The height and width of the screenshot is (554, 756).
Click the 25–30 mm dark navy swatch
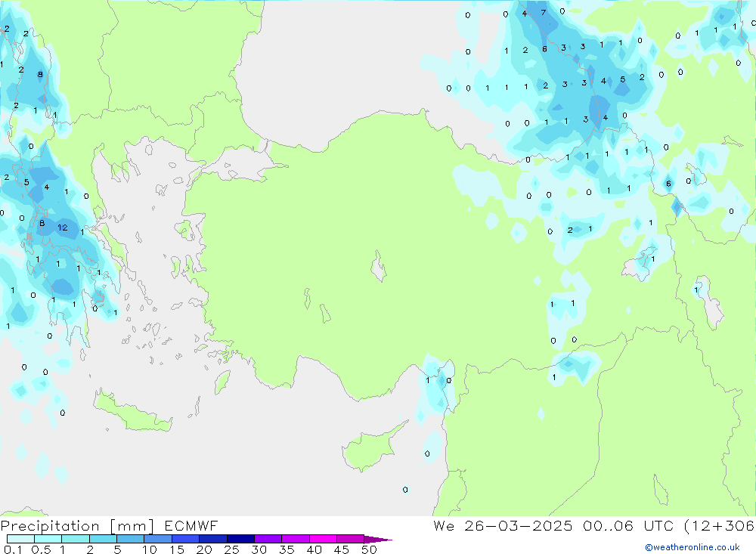[240, 539]
